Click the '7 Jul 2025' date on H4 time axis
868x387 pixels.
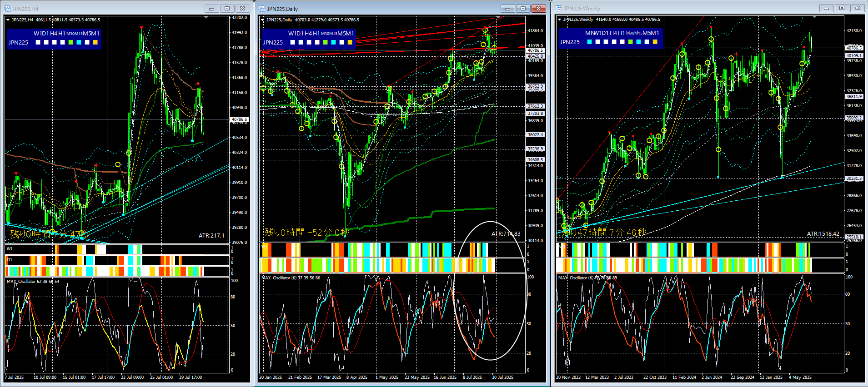pos(14,377)
